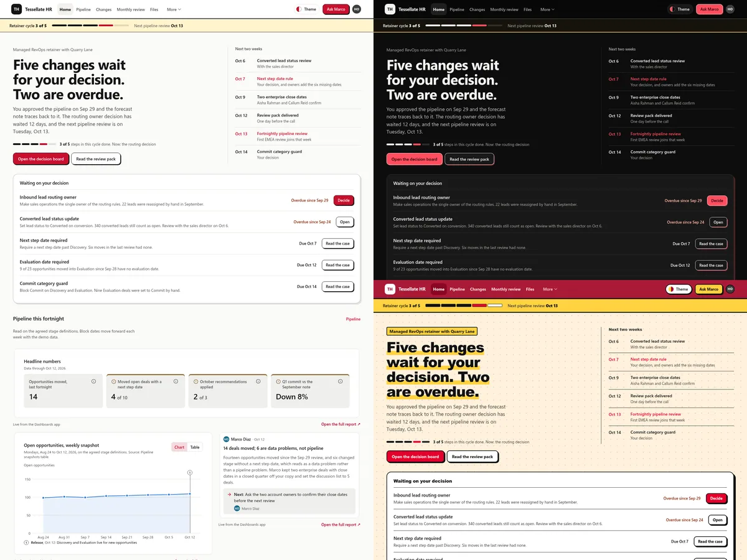Open Pipeline tab in the light panel
The image size is (747, 560).
[x=83, y=9]
